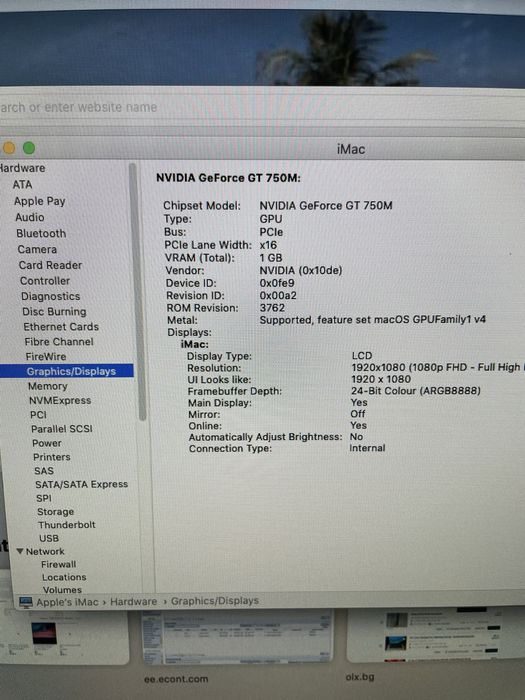
Task: Select Fibre Channel entry
Action: click(59, 342)
